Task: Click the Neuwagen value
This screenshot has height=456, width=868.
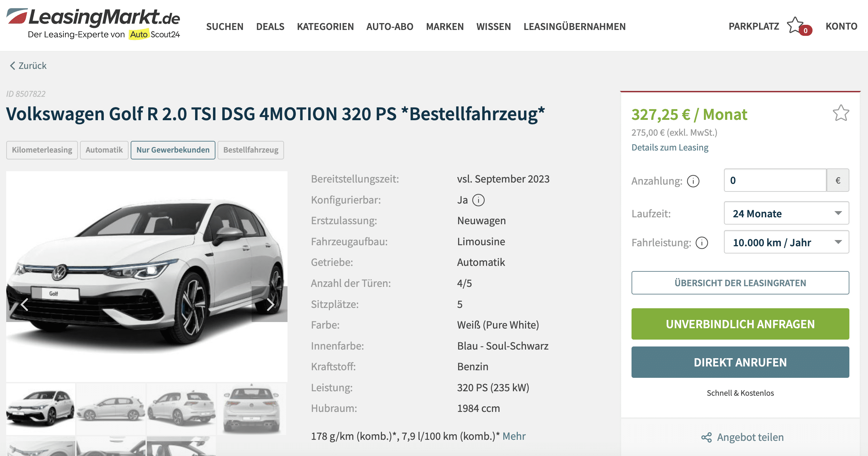Action: [x=482, y=221]
